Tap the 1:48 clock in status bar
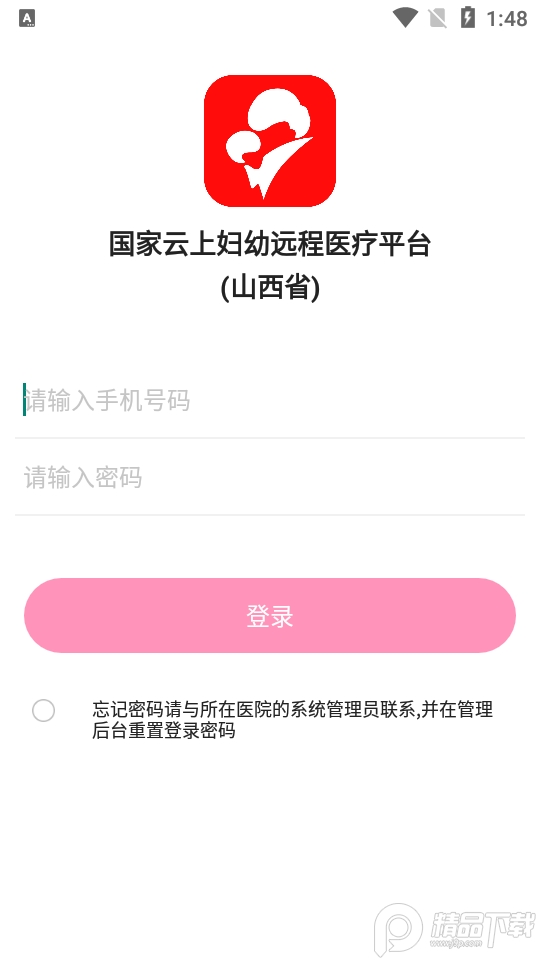 point(506,18)
